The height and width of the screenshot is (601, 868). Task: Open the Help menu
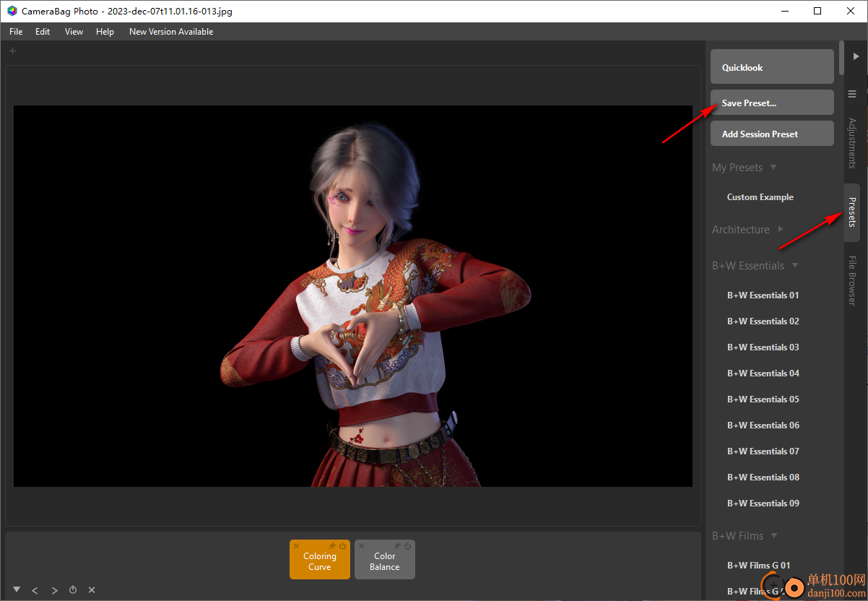pyautogui.click(x=105, y=32)
